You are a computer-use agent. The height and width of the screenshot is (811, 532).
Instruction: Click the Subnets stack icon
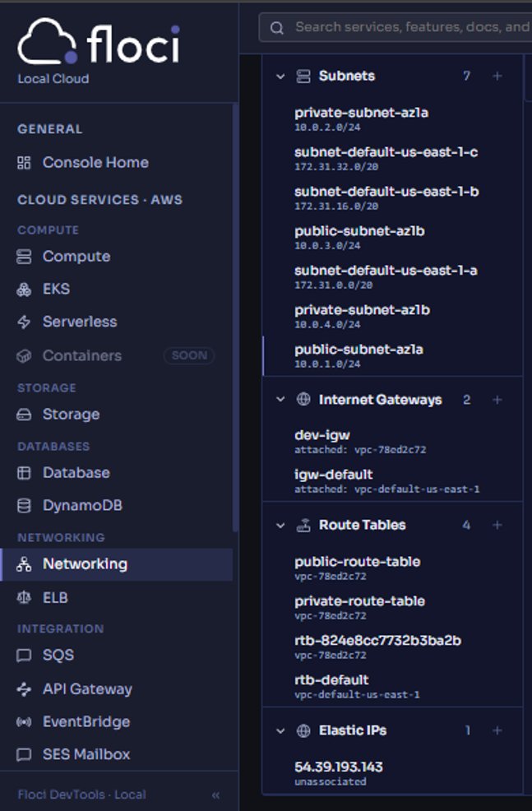point(303,76)
